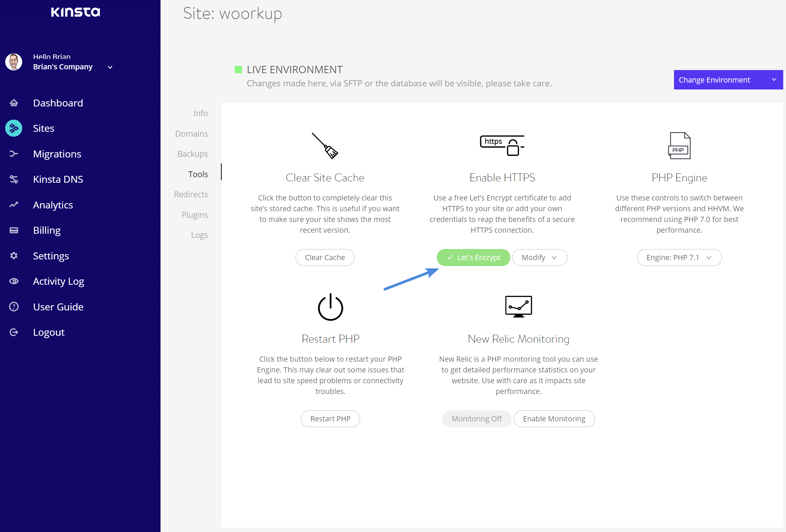The width and height of the screenshot is (786, 532).
Task: Click the 'New Relic Monitoring' heading
Action: (518, 339)
